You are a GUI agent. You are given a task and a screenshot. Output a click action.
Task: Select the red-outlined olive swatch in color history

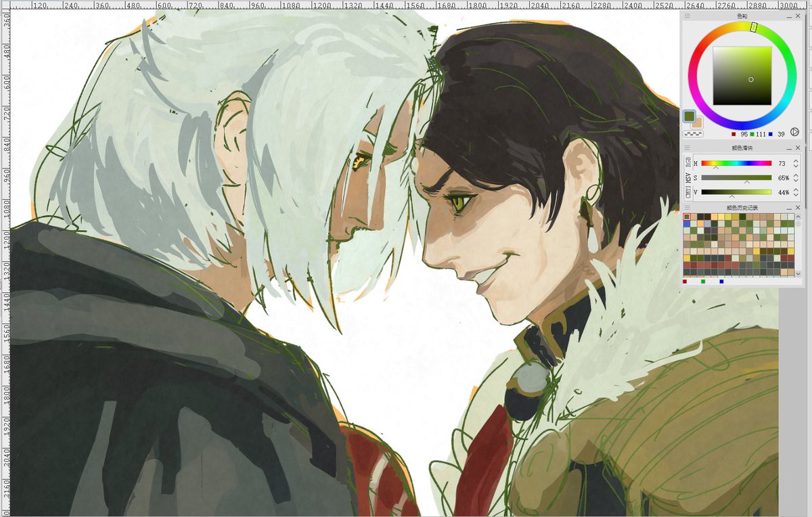pos(687,217)
